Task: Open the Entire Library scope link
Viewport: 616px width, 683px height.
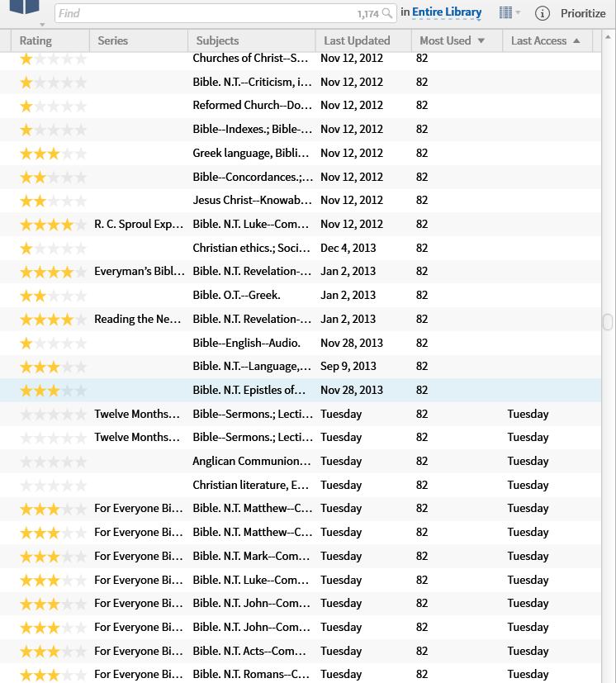Action: (x=447, y=12)
